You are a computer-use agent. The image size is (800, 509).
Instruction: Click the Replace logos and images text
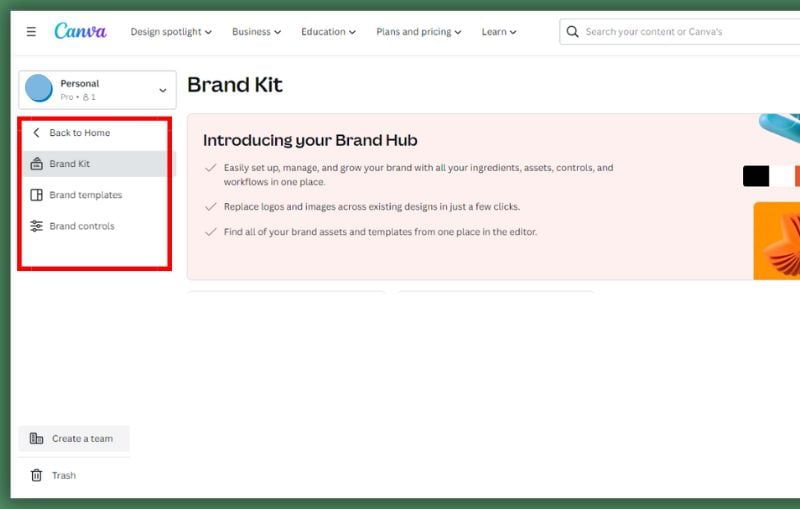pos(372,207)
